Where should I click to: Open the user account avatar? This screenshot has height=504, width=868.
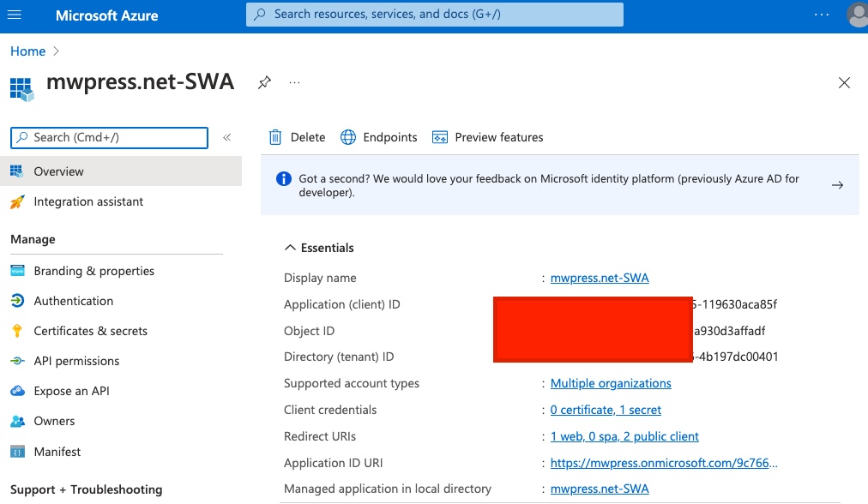tap(858, 15)
